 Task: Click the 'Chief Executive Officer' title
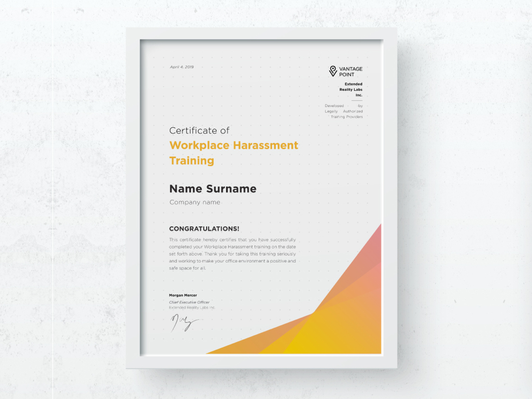189,302
